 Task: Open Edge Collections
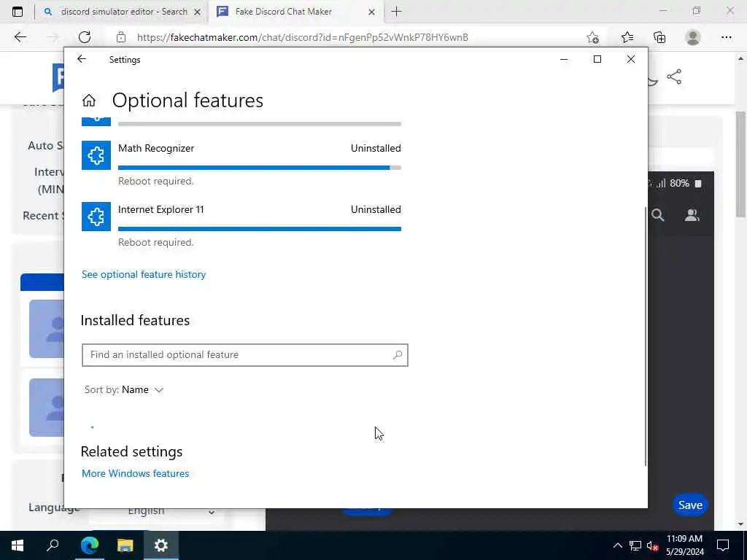[x=659, y=37]
